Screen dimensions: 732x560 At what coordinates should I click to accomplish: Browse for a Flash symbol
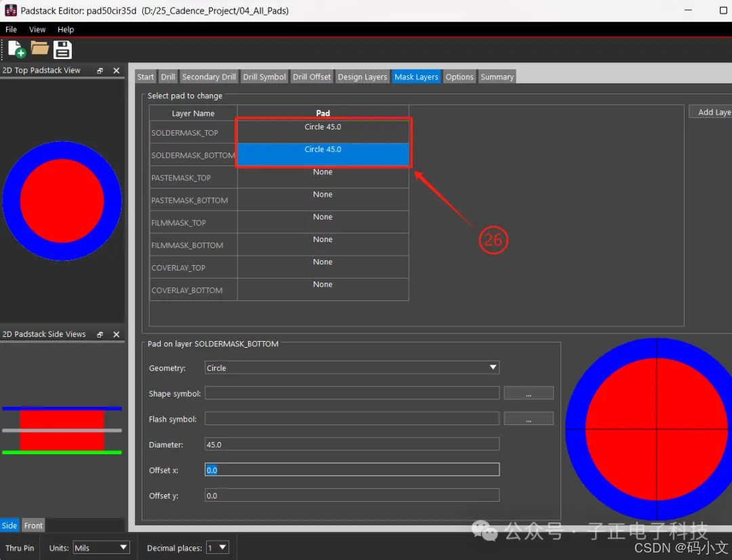(529, 419)
